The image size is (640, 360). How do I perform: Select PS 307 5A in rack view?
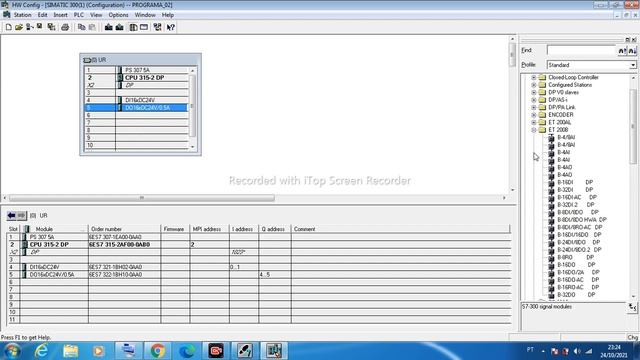[137, 70]
